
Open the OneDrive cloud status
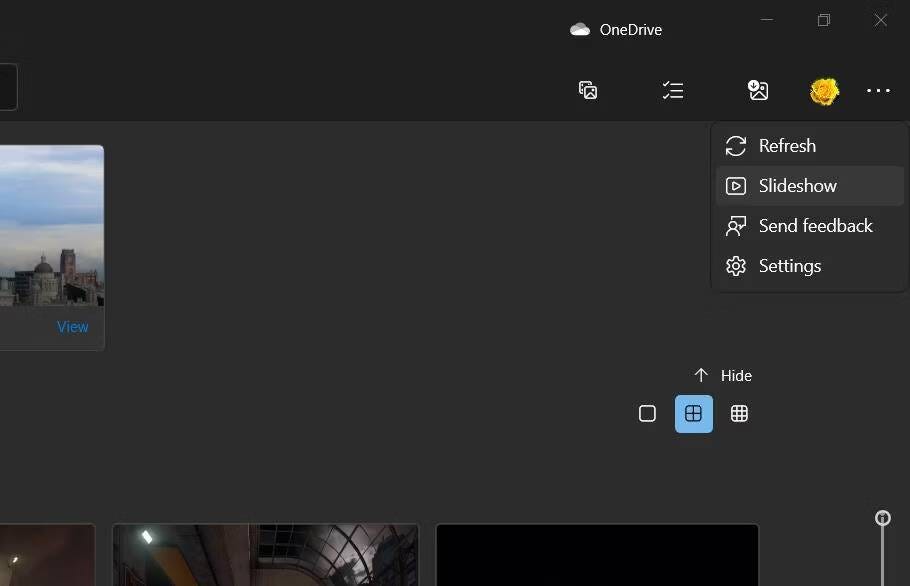pos(616,30)
